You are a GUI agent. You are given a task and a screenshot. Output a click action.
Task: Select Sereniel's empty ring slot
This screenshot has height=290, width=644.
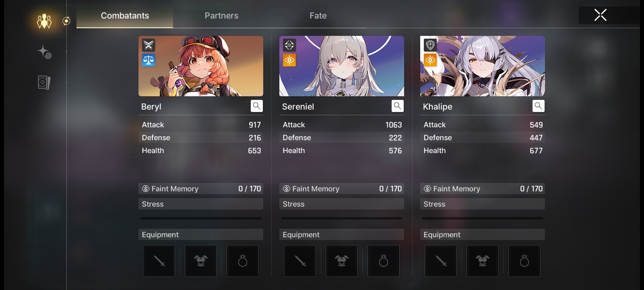tap(384, 261)
